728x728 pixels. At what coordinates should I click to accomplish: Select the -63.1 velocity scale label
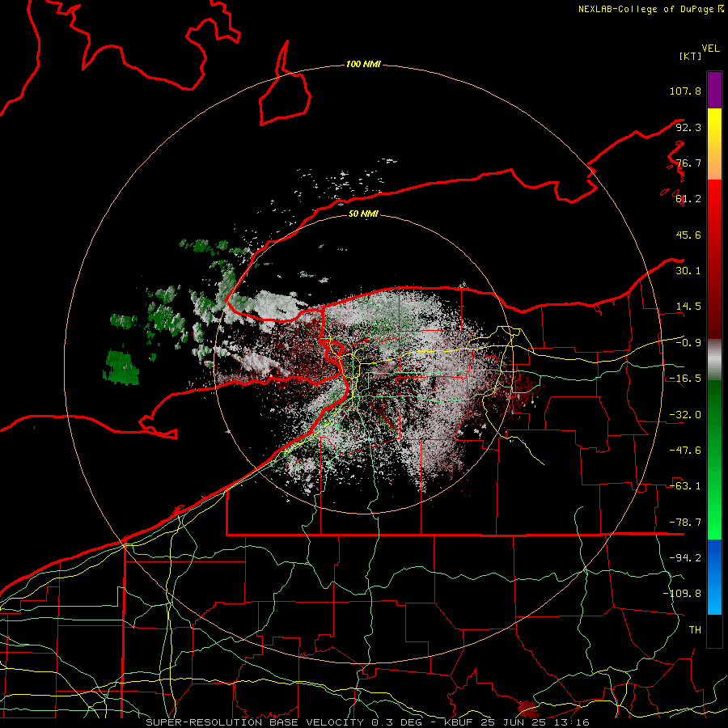tap(685, 486)
